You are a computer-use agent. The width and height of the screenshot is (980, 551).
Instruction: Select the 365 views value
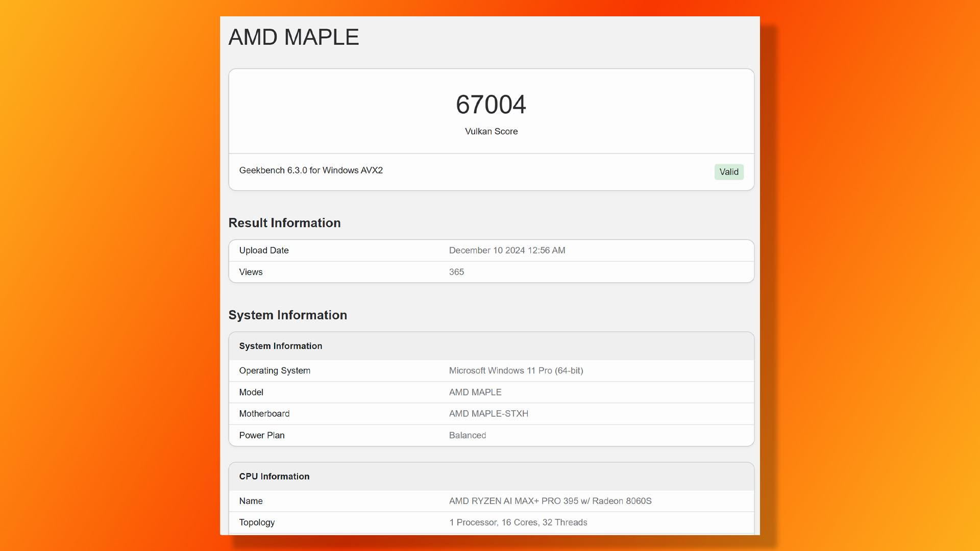click(x=456, y=272)
